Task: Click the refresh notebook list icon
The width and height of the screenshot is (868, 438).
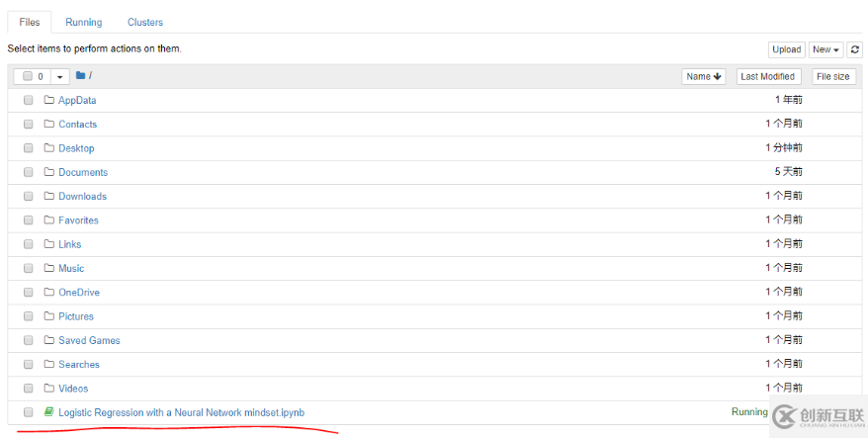Action: tap(855, 49)
